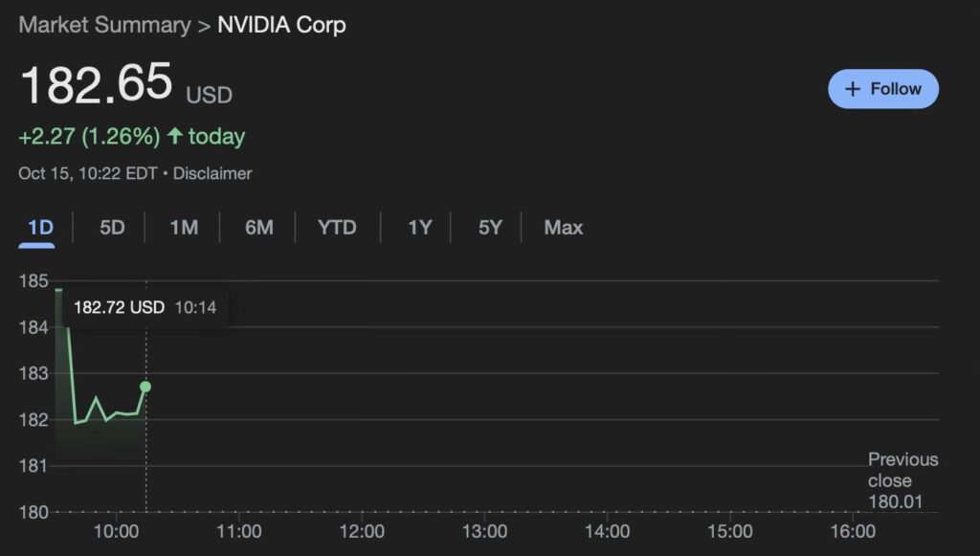980x556 pixels.
Task: Click the Follow button
Action: click(883, 89)
